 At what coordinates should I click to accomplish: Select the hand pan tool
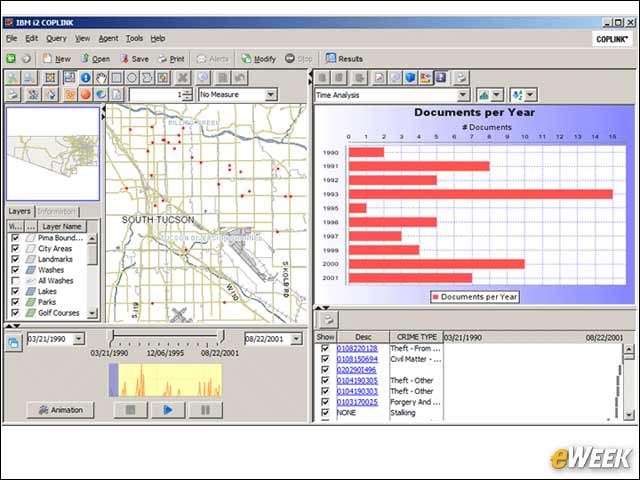tap(101, 78)
